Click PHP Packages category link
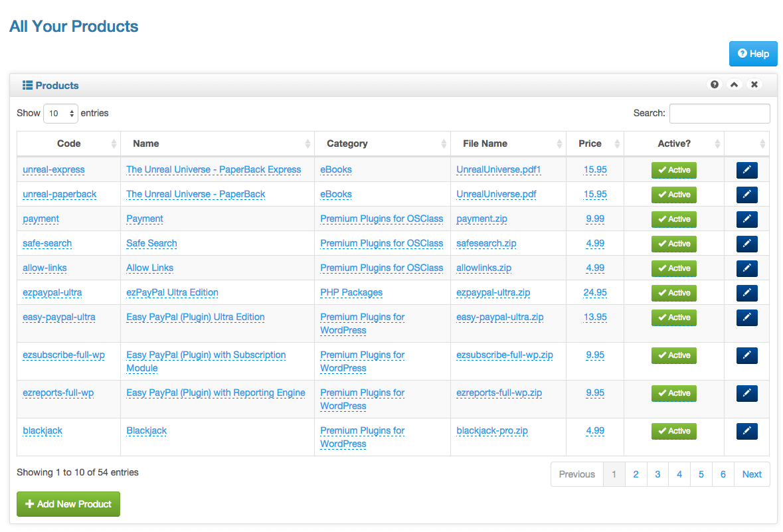Screen dimensions: 783x532 point(351,293)
